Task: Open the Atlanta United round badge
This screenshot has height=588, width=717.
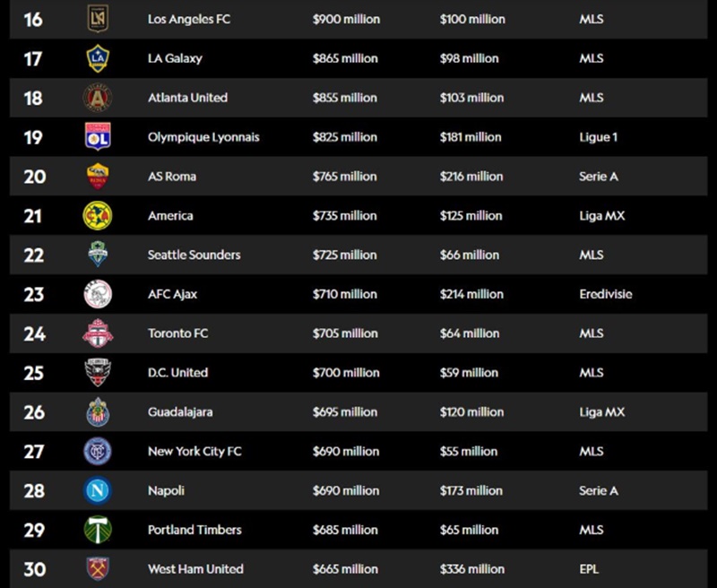Action: (x=98, y=98)
